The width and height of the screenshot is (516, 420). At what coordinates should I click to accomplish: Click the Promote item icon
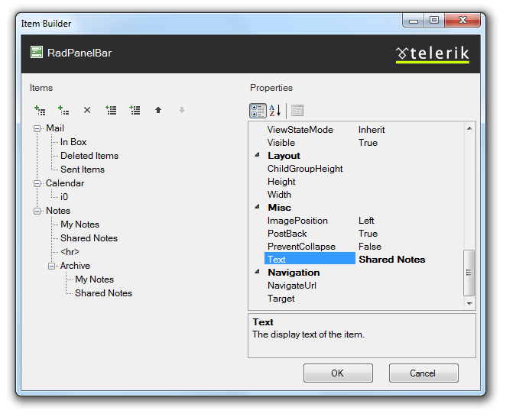click(x=112, y=110)
